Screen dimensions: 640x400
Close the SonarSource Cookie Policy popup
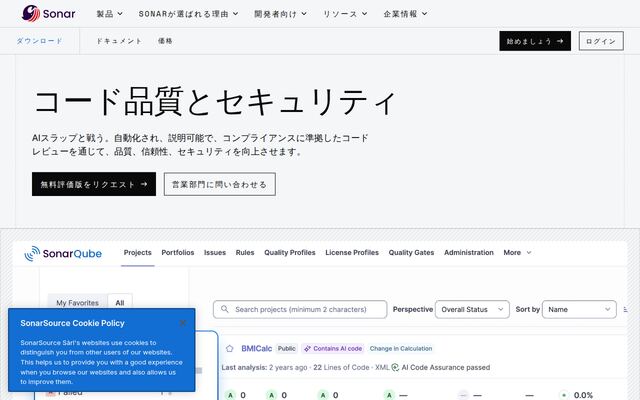pos(182,323)
